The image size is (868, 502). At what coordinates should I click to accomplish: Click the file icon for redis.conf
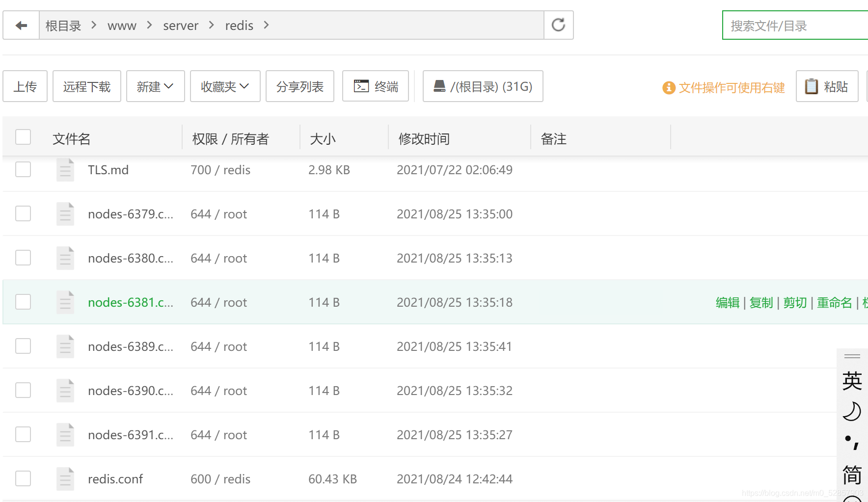(x=65, y=479)
